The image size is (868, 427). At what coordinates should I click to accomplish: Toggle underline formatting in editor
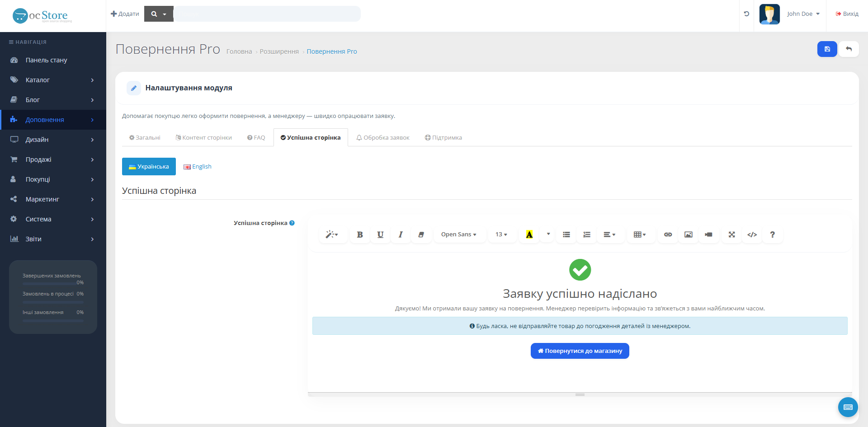coord(380,235)
